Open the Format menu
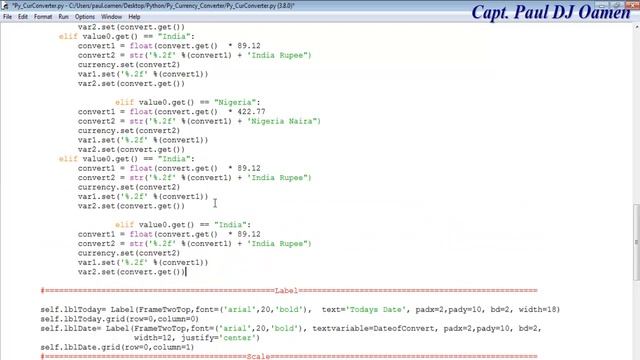640x360 pixels. pos(43,17)
